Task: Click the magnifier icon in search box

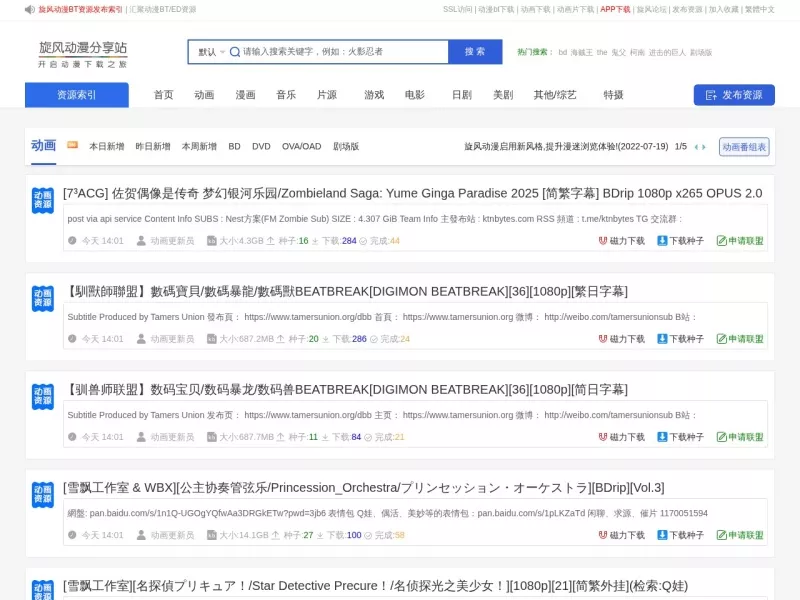Action: tap(235, 52)
